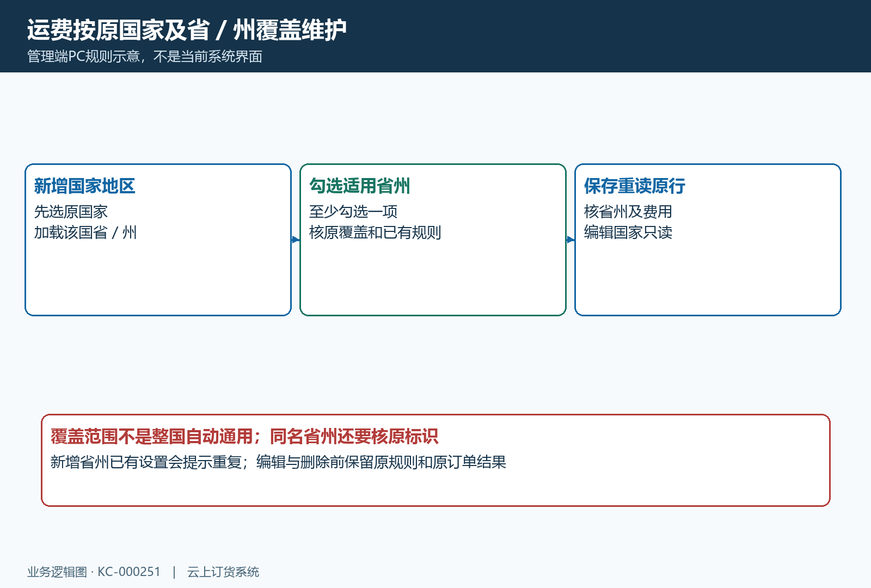This screenshot has height=588, width=871.
Task: Click the line 核省州及费用
Action: (x=628, y=211)
